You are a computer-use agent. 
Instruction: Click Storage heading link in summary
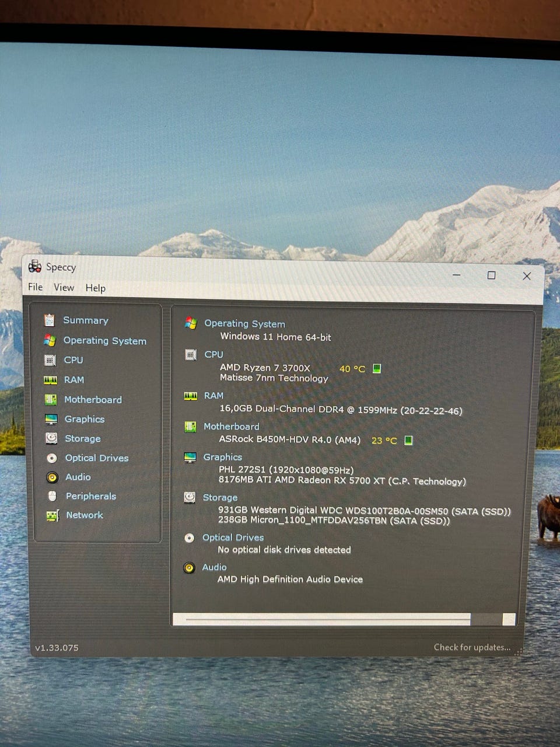click(x=220, y=497)
